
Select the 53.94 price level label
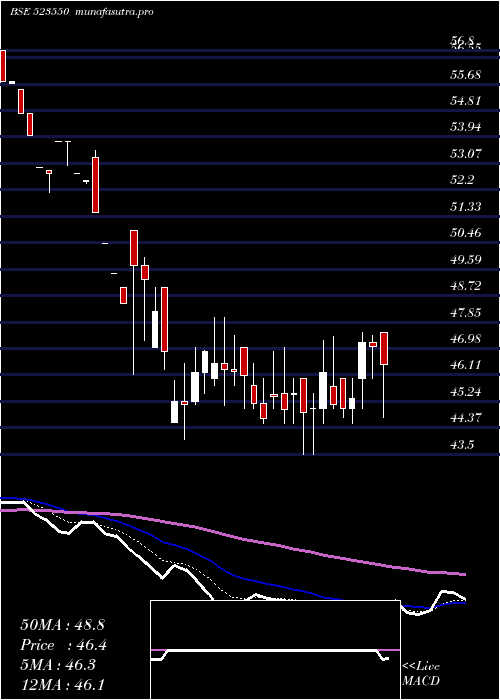click(466, 127)
